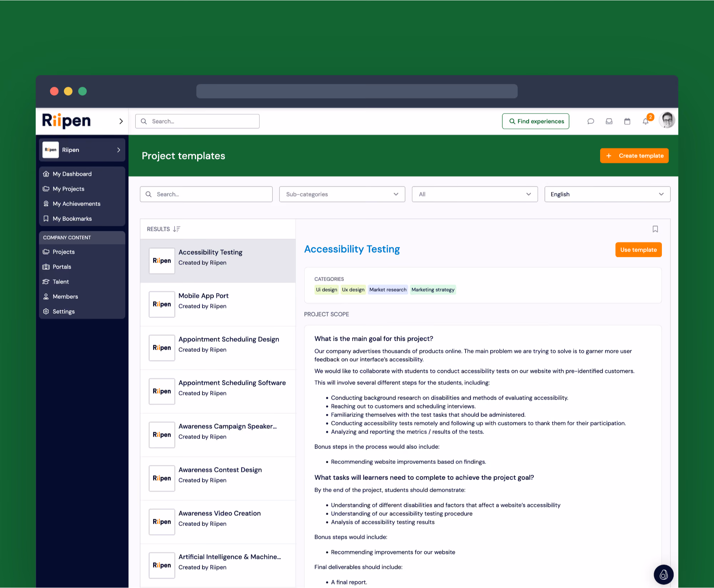
Task: Go to My Dashboard
Action: point(82,174)
